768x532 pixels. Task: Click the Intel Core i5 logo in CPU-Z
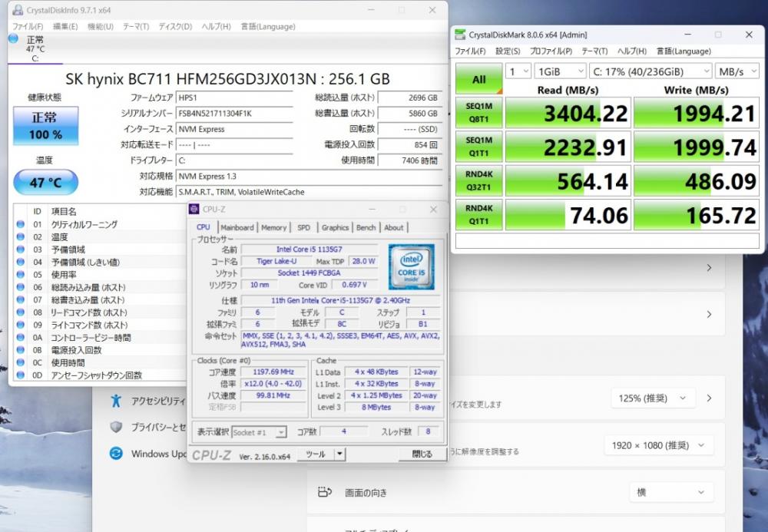point(412,266)
